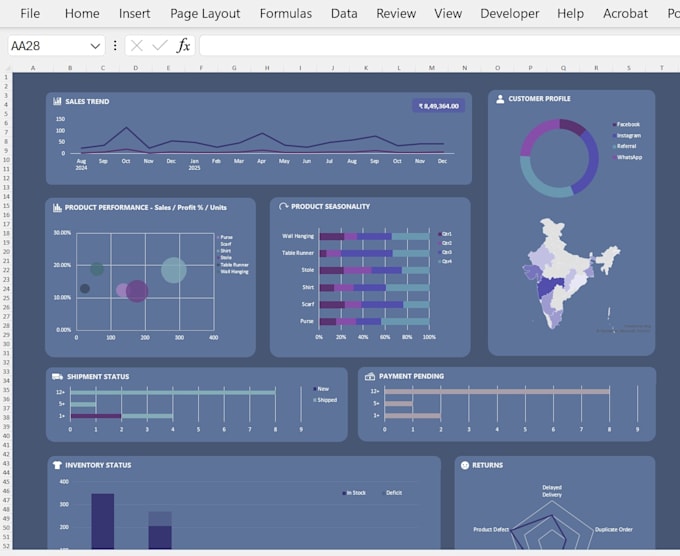Click the New legend entry in Shipment Status

[321, 389]
